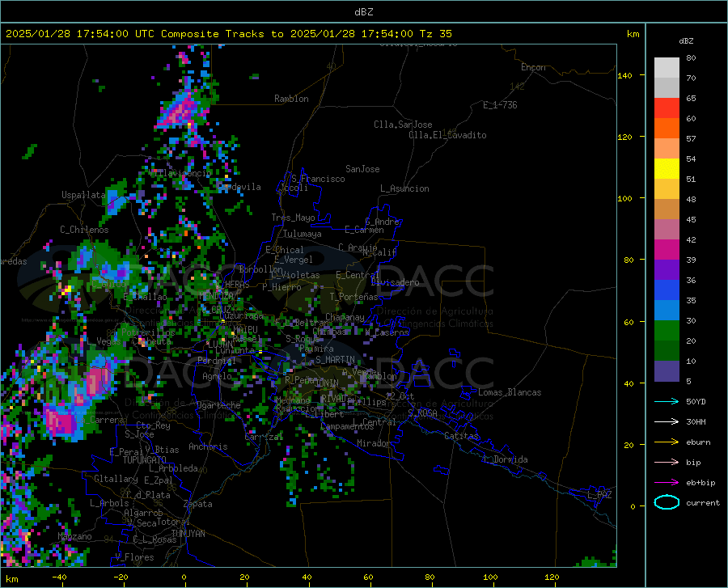Screen dimensions: 728x588
Task: Pick the slate 5-10 dBZ legend swatch
Action: [x=667, y=371]
